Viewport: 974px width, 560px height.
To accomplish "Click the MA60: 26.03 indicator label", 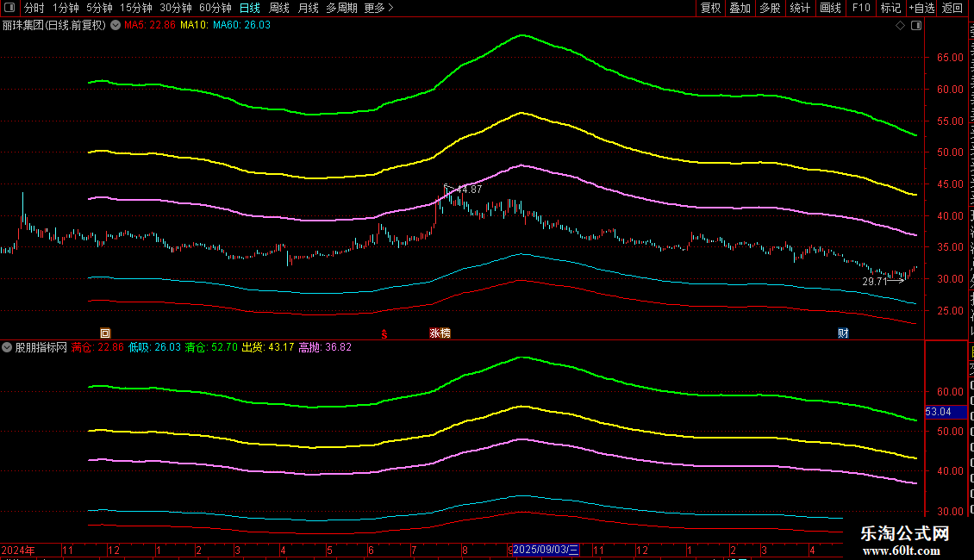I will (x=241, y=26).
